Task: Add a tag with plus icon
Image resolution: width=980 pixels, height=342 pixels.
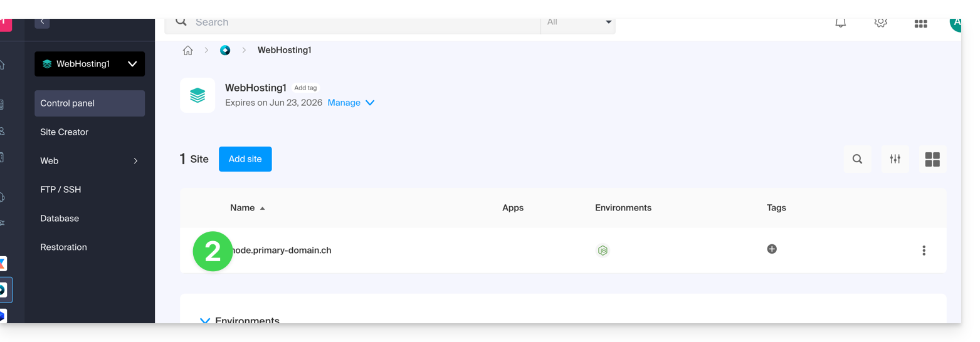Action: [772, 249]
